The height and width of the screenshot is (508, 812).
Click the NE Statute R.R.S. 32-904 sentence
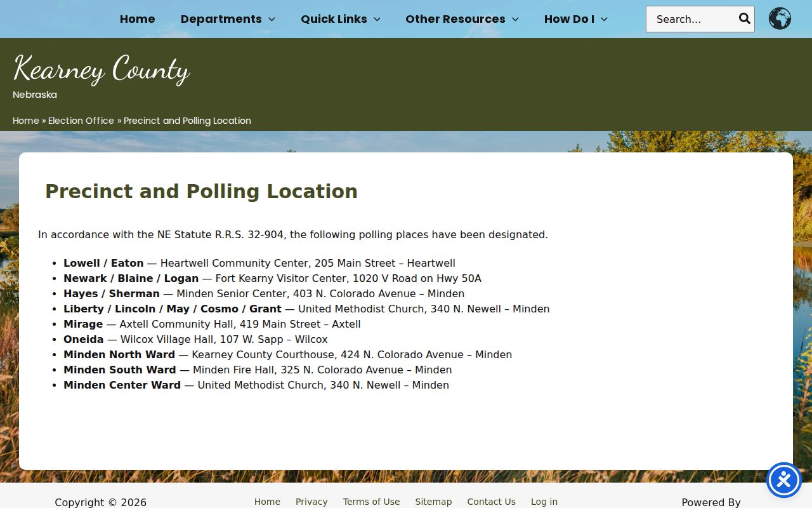tap(293, 234)
